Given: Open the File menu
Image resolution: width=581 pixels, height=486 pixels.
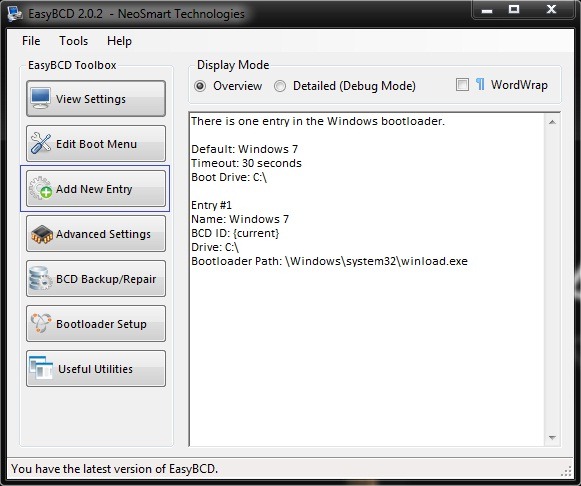Looking at the screenshot, I should pos(31,41).
